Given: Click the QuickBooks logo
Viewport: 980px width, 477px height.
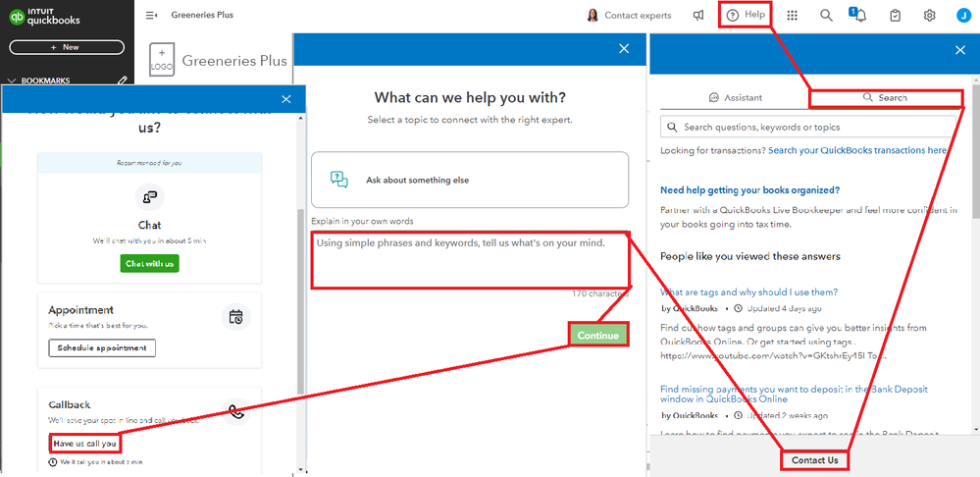Looking at the screenshot, I should pos(44,16).
